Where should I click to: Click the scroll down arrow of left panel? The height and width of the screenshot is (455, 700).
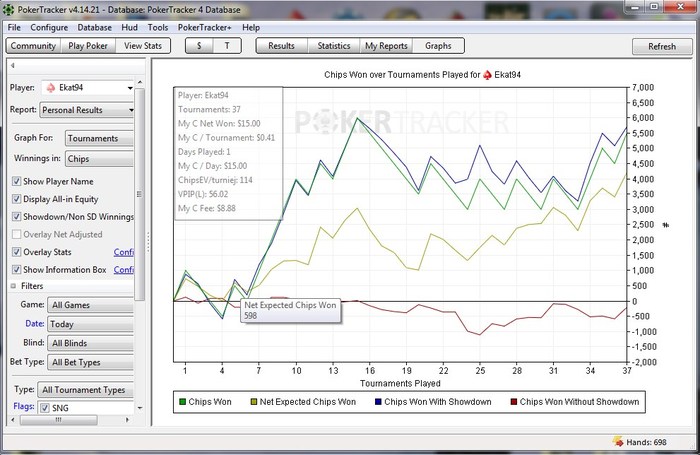[x=140, y=408]
